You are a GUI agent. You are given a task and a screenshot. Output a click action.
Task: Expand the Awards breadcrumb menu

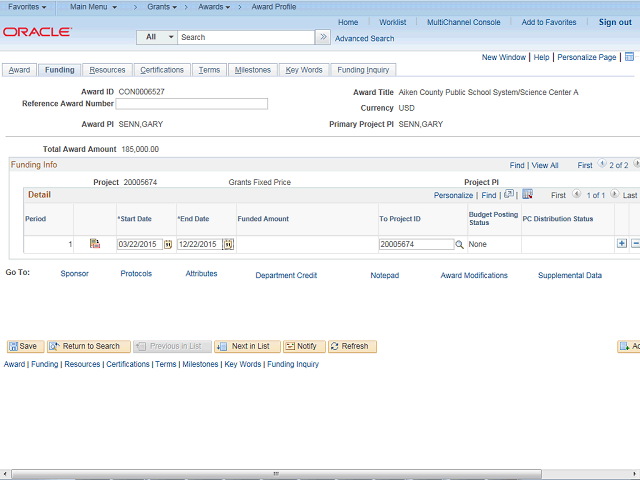[214, 7]
